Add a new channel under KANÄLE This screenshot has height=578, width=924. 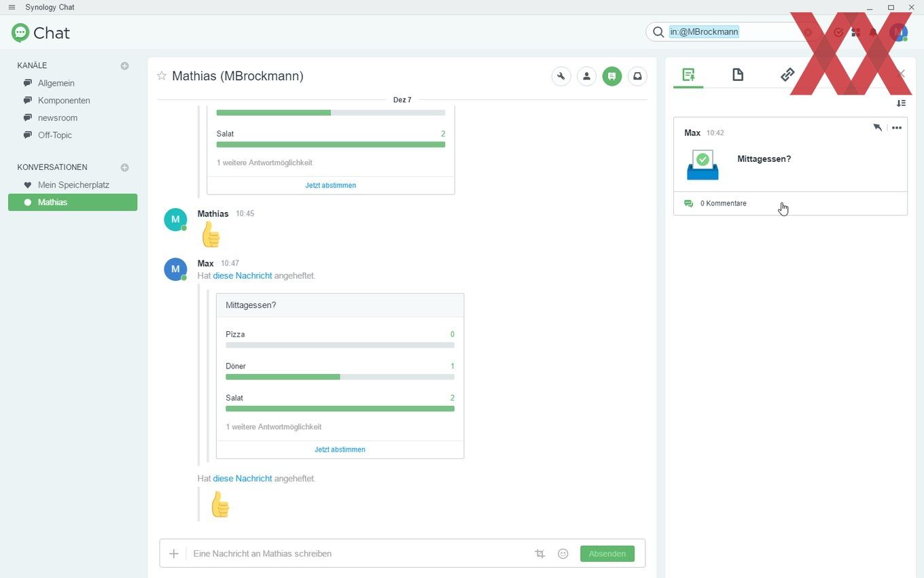pyautogui.click(x=124, y=66)
